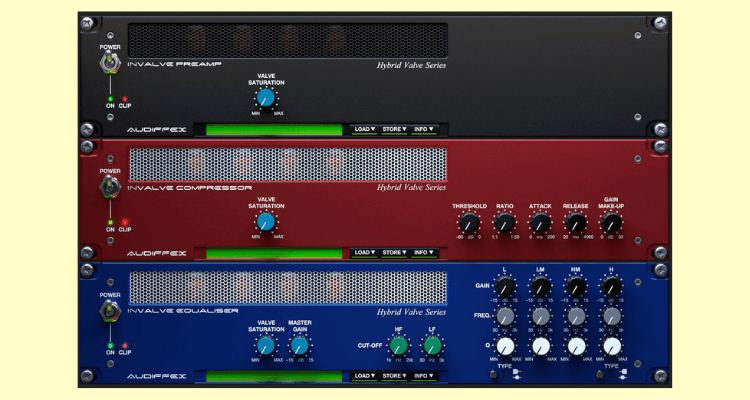Viewport: 750px width, 400px height.
Task: Click the Equaliser green ON LED
Action: point(110,345)
